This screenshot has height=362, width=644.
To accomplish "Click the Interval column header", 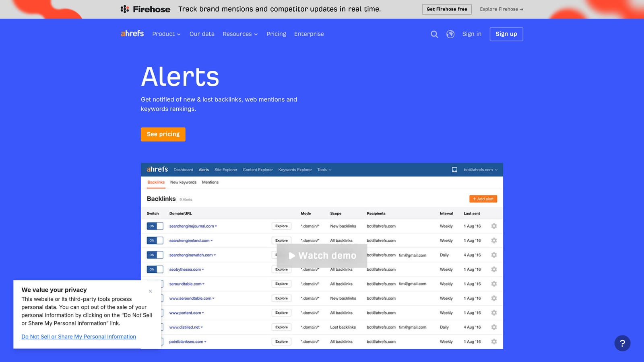I will point(446,214).
